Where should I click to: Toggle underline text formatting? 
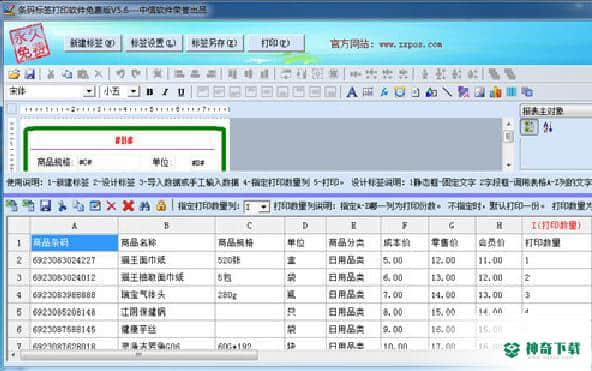[x=181, y=92]
